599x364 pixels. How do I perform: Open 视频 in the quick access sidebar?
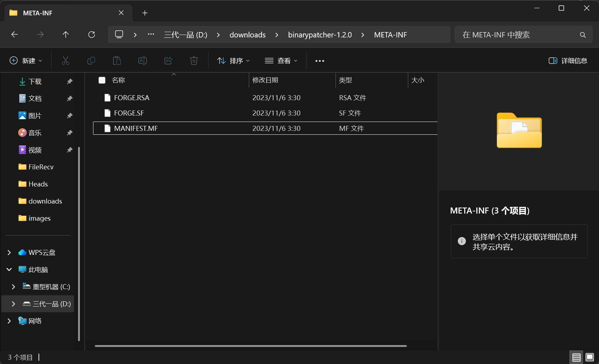coord(35,150)
